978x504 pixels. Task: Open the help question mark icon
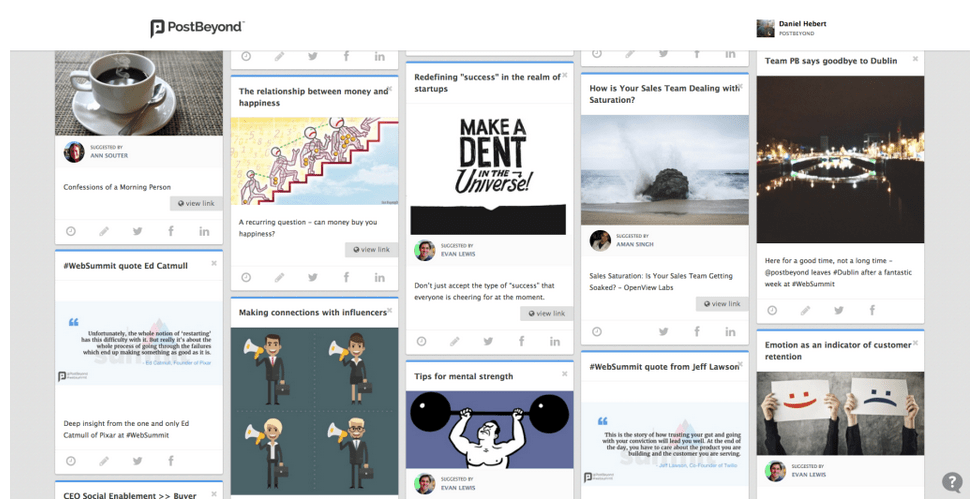[x=952, y=482]
